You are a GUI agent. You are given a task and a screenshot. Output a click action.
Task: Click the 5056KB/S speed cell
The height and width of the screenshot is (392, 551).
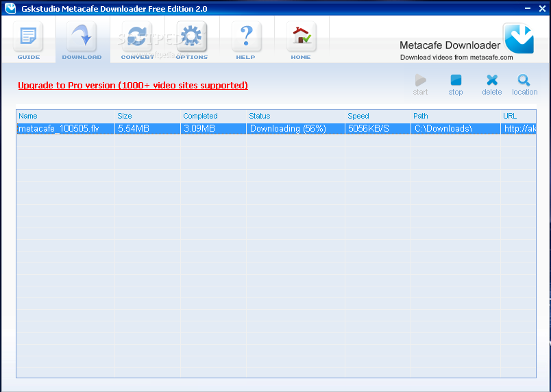tap(378, 129)
